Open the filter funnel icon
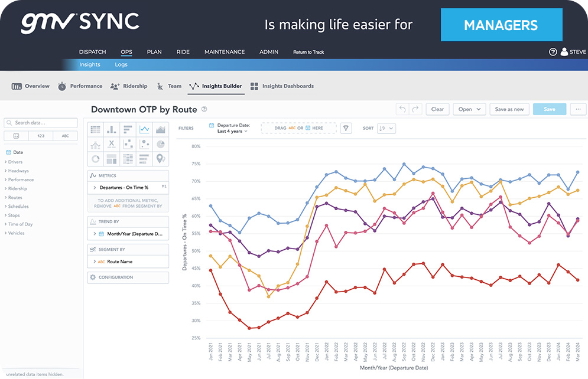Screen dimensions: 588x379 tap(347, 128)
